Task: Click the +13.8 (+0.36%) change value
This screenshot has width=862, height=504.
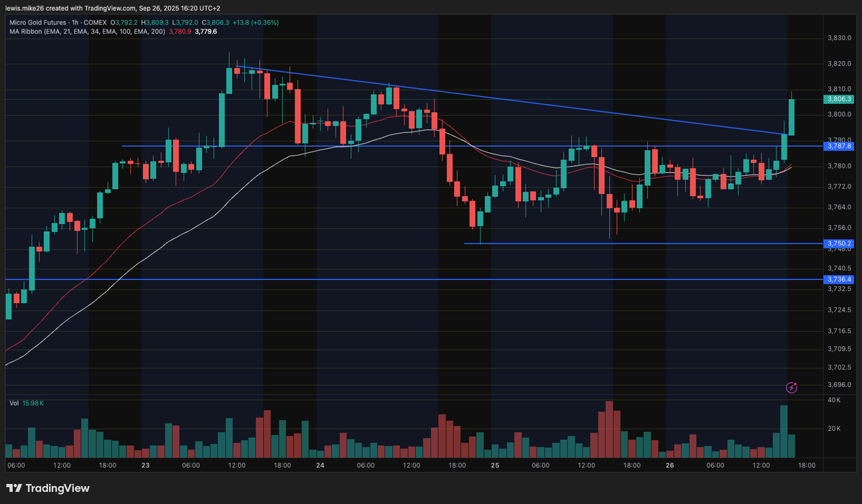Action: [256, 22]
